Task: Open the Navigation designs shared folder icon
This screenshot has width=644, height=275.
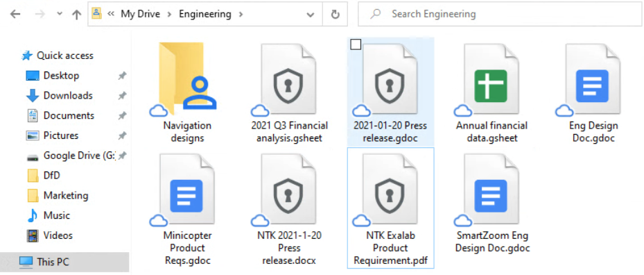Action: tap(187, 78)
